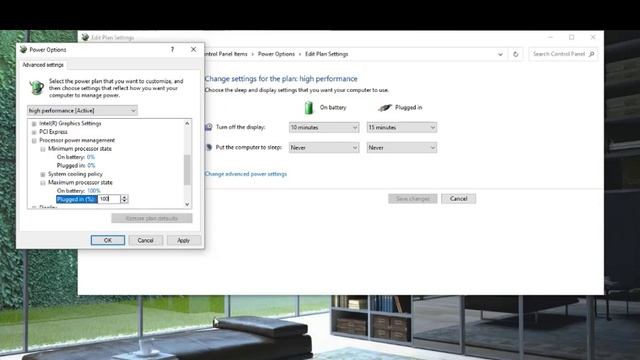Click the help question mark in Power Options
The width and height of the screenshot is (640, 360).
click(x=172, y=49)
